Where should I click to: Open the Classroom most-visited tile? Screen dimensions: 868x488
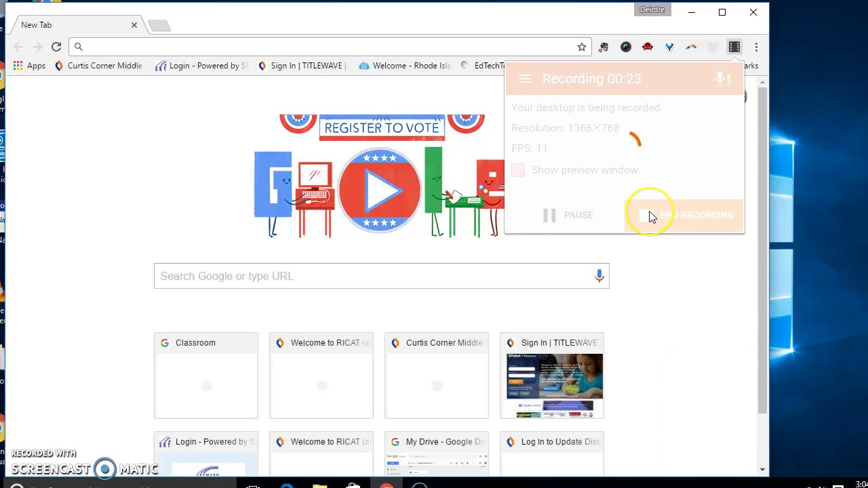click(206, 375)
